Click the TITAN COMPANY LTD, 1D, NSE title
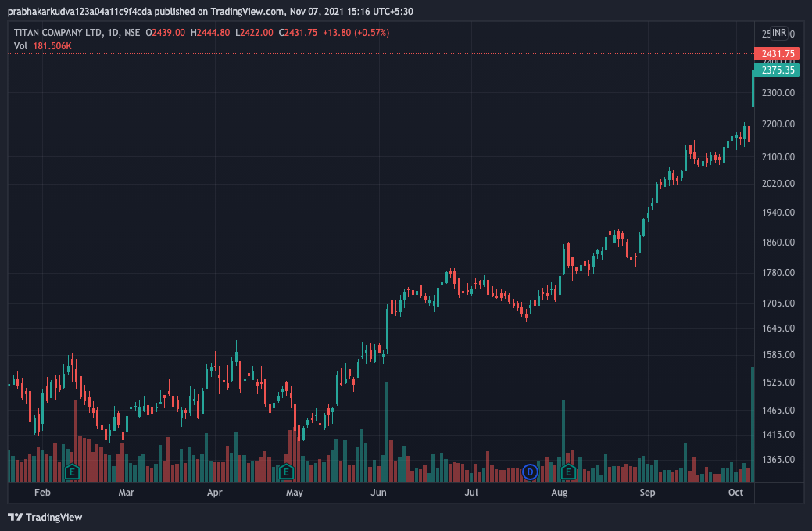This screenshot has height=531, width=812. point(77,33)
